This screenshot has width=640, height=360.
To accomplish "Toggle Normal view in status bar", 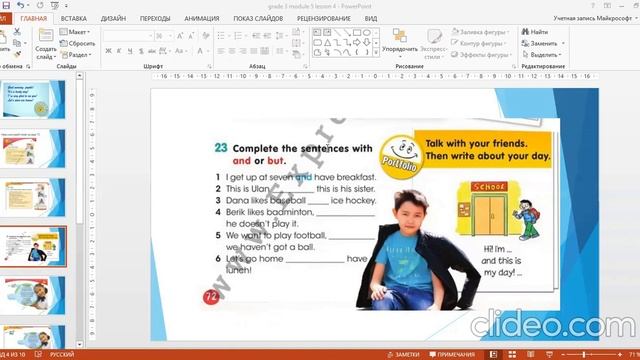I will (493, 354).
